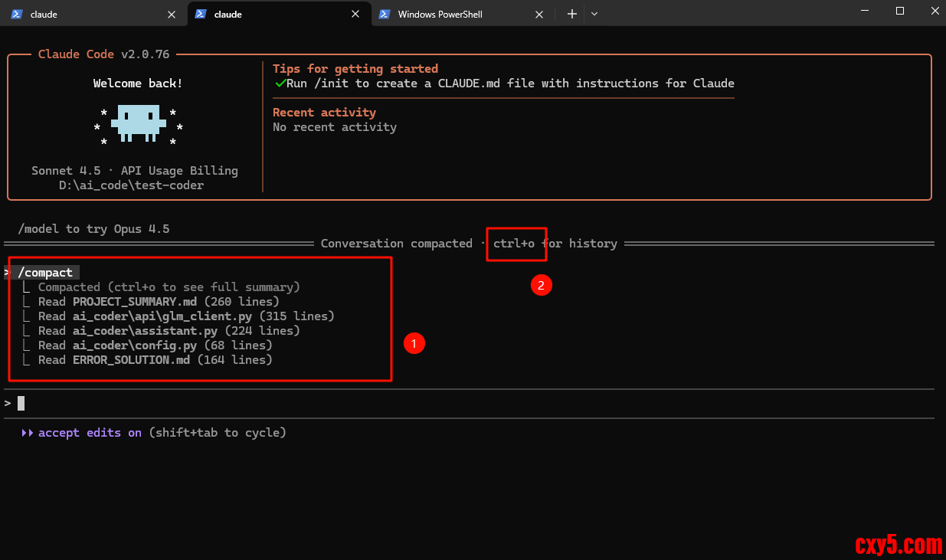
Task: Close the Windows PowerShell tab
Action: 539,14
